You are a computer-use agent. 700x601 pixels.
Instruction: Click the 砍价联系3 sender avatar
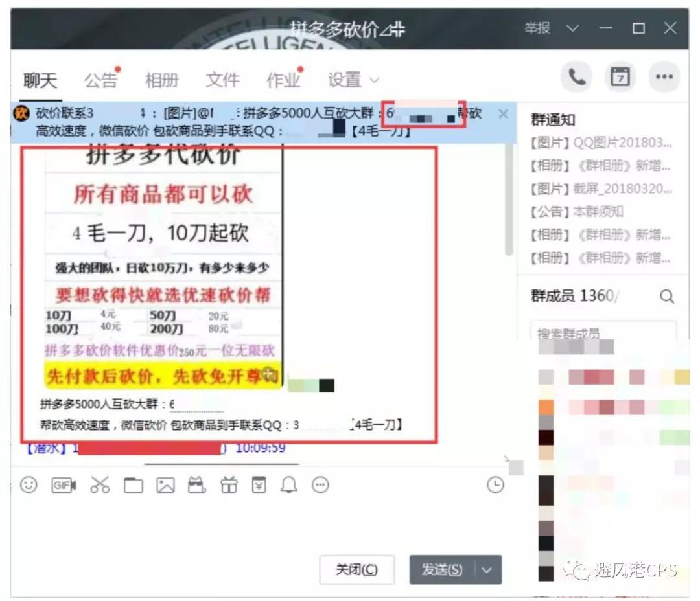[21, 113]
